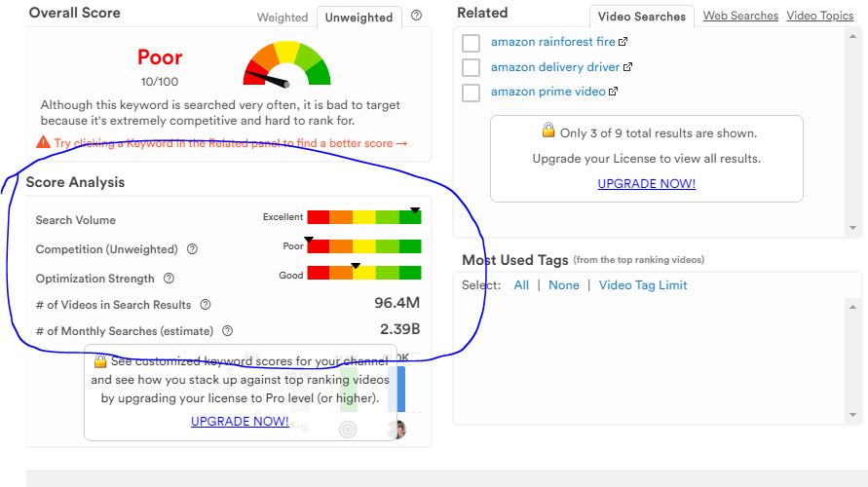Click the Good optimization rating label

(x=291, y=275)
